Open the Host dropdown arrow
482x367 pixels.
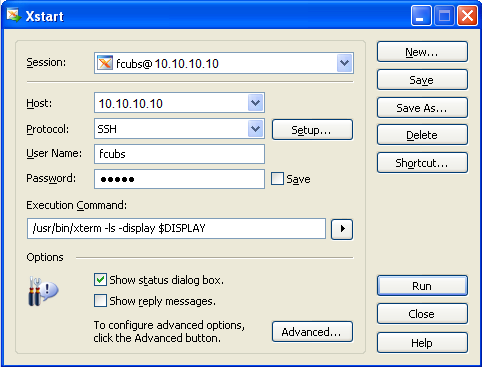tap(256, 103)
